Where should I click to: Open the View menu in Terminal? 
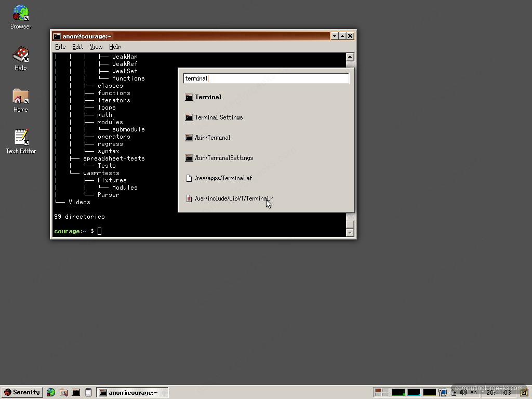pyautogui.click(x=96, y=47)
